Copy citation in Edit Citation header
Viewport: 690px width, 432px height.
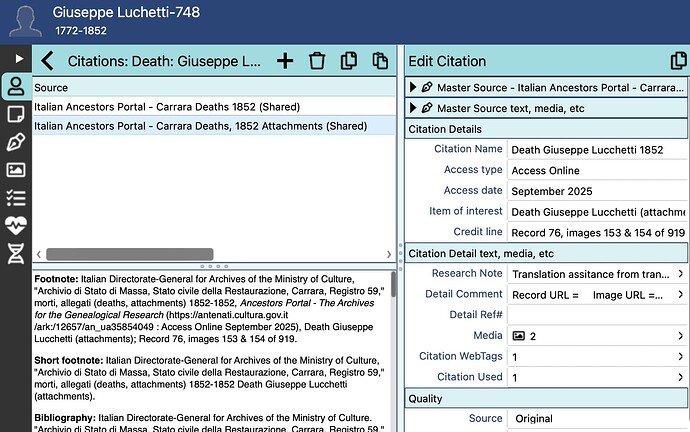[679, 61]
